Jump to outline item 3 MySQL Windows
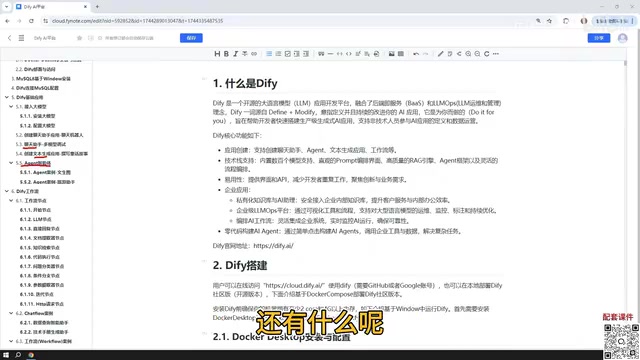The image size is (640, 360). 41,78
